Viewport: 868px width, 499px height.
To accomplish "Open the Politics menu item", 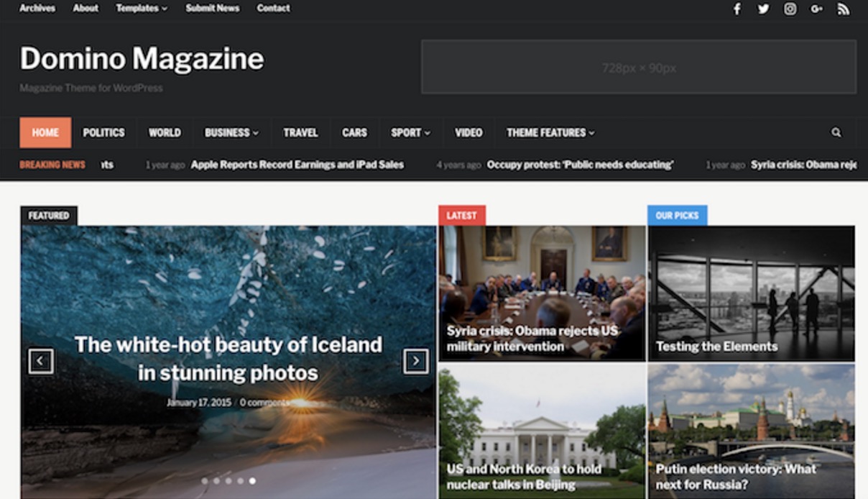I will click(103, 132).
